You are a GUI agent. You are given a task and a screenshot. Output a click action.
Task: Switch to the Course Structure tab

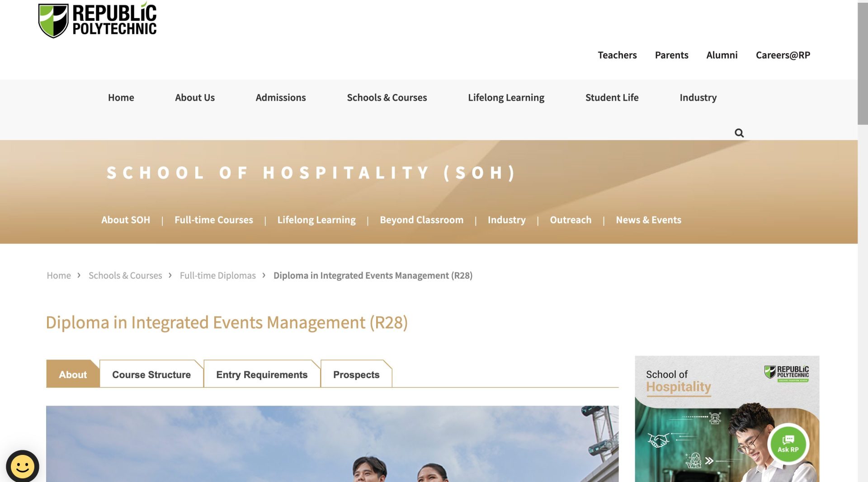coord(151,374)
